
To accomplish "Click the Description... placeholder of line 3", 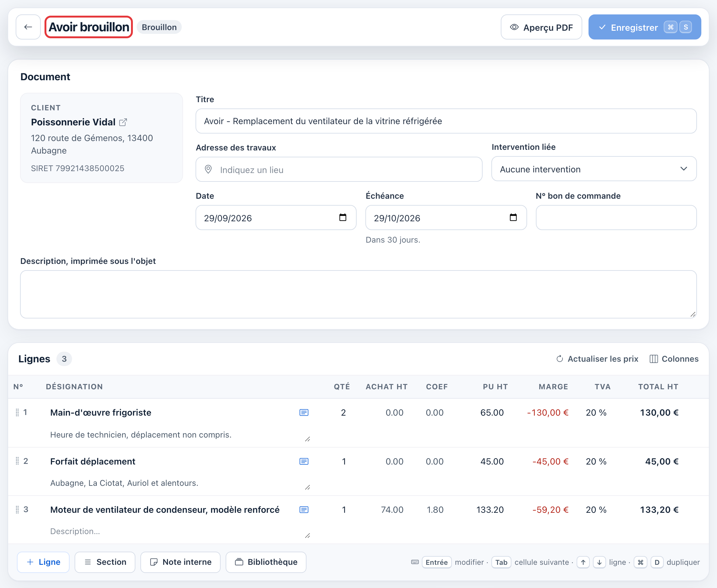I will coord(75,531).
